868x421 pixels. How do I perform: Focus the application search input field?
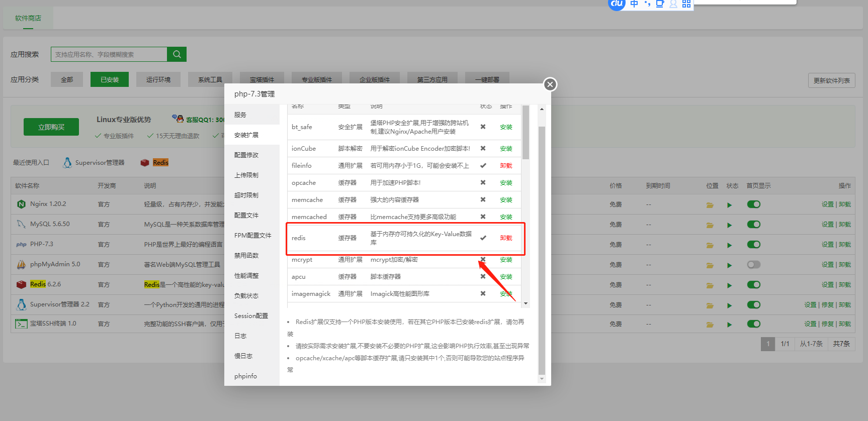[109, 54]
